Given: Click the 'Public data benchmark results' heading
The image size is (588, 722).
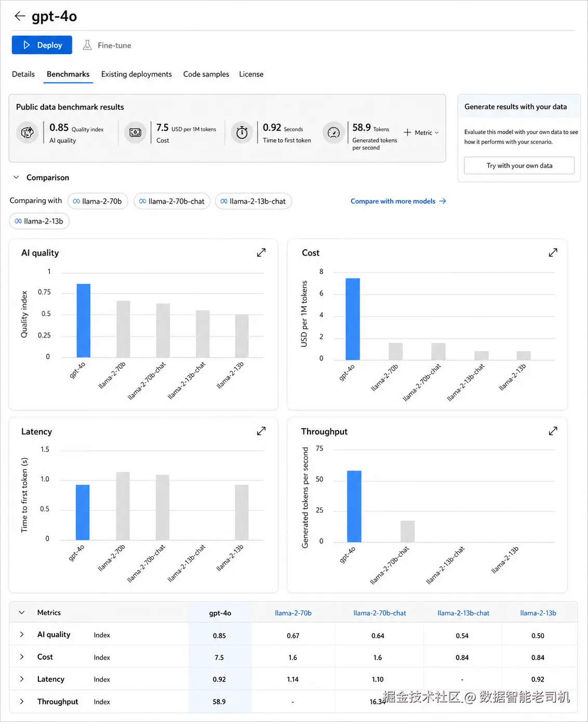Looking at the screenshot, I should pyautogui.click(x=70, y=107).
